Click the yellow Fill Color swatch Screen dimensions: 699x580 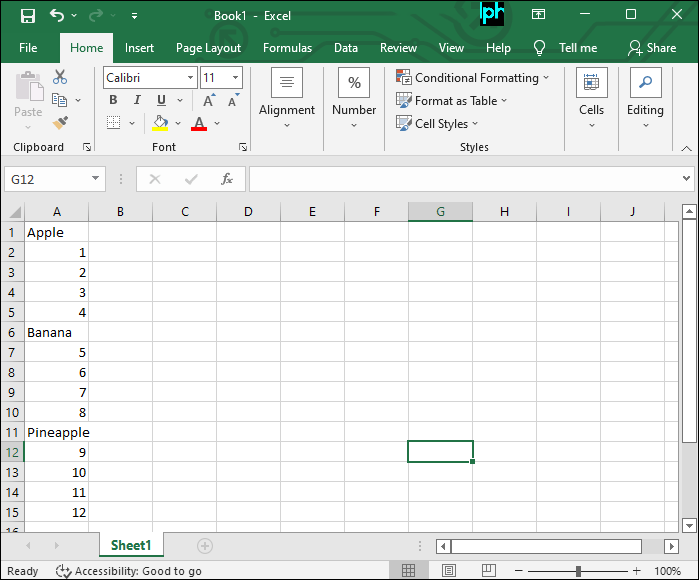160,123
